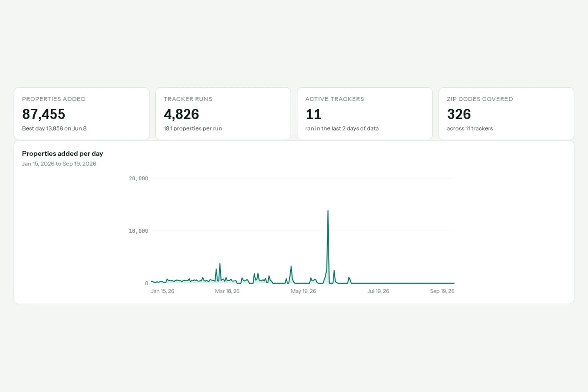588x392 pixels.
Task: Click the 20,000 y-axis label
Action: [x=139, y=178]
